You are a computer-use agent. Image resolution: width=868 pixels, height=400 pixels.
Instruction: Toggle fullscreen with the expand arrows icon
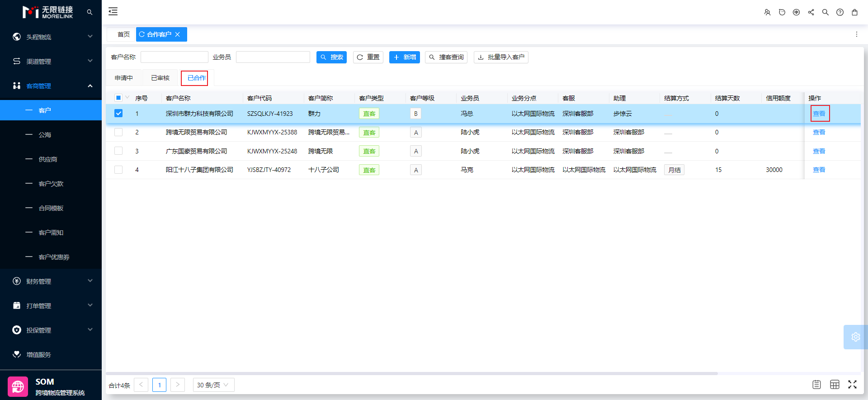[852, 385]
